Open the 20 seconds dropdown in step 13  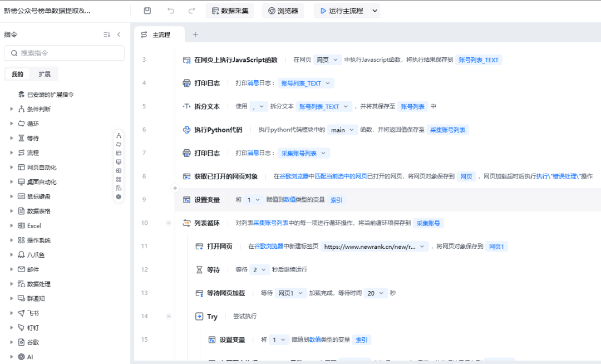(376, 293)
